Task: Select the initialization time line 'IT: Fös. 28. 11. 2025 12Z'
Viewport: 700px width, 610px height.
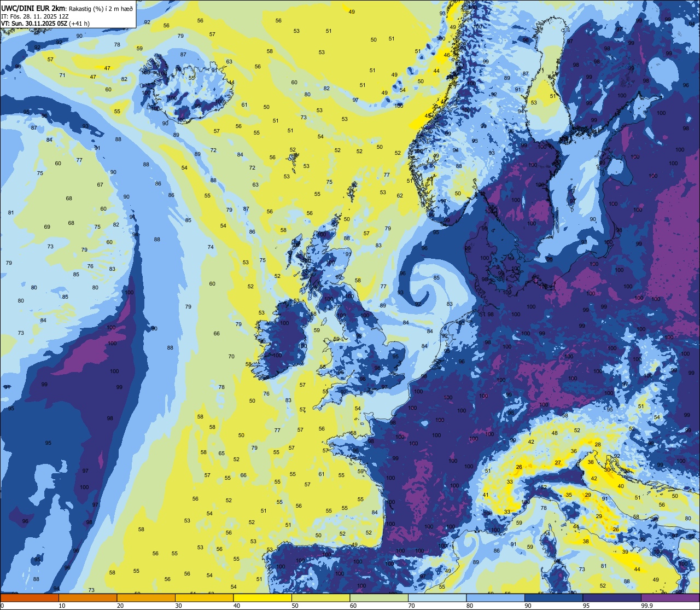Action: click(34, 16)
